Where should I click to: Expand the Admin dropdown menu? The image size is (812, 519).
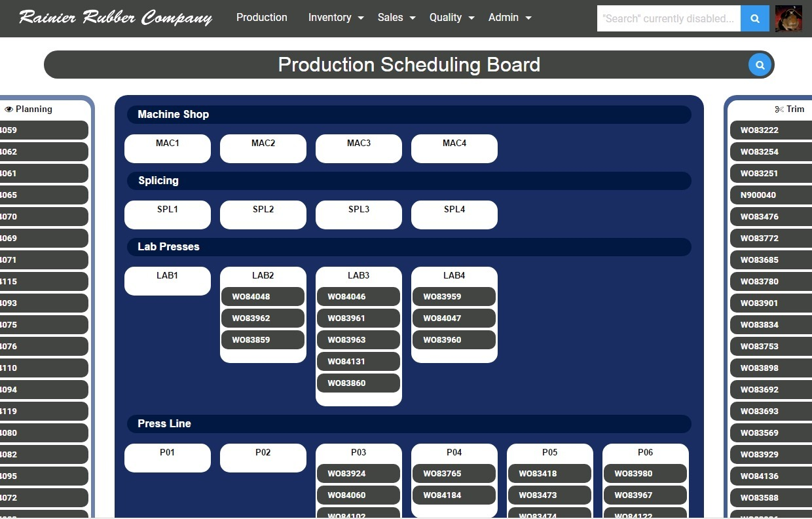coord(510,18)
